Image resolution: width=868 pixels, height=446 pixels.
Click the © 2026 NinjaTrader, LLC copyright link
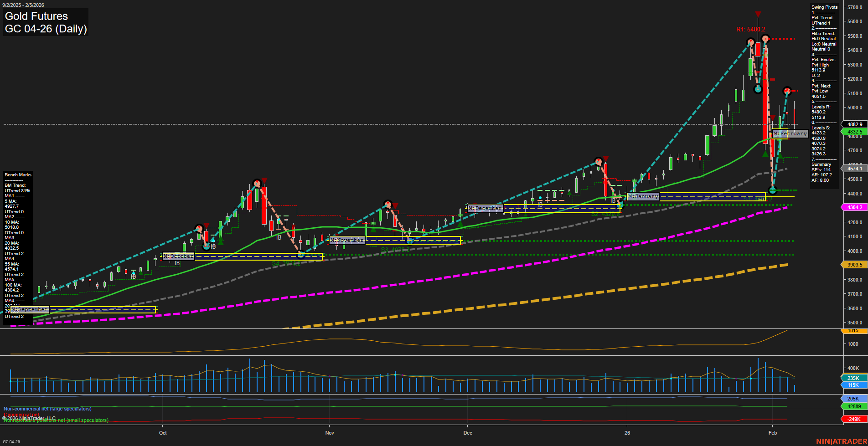coord(29,418)
